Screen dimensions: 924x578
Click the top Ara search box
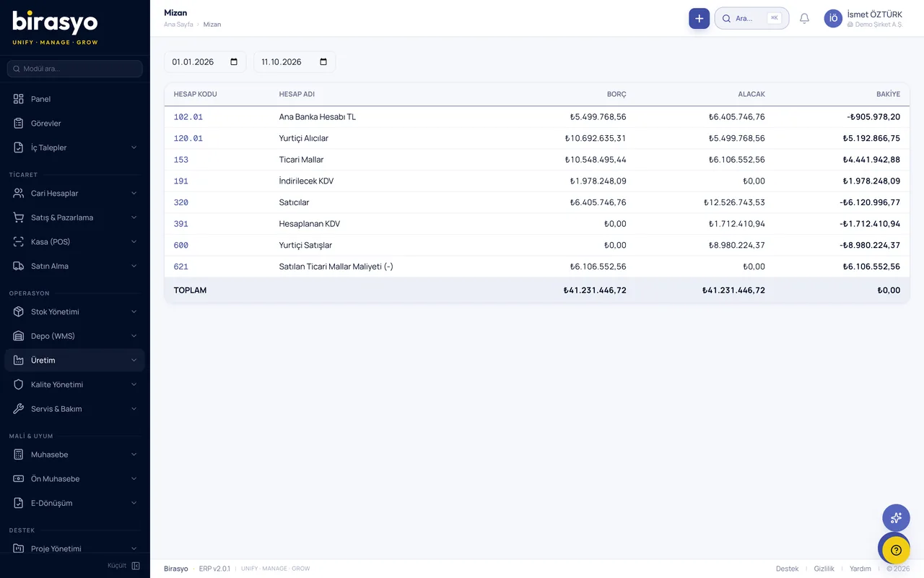(x=751, y=19)
